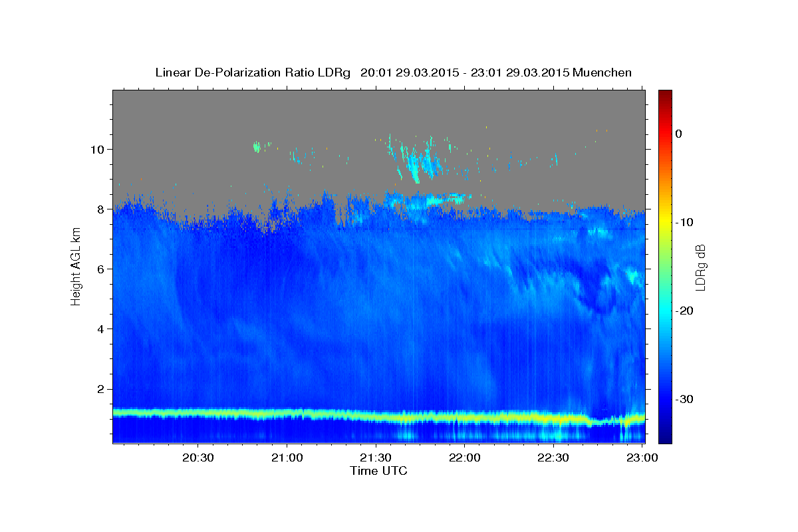
Task: Click the '6' height tick label
Action: click(x=102, y=269)
